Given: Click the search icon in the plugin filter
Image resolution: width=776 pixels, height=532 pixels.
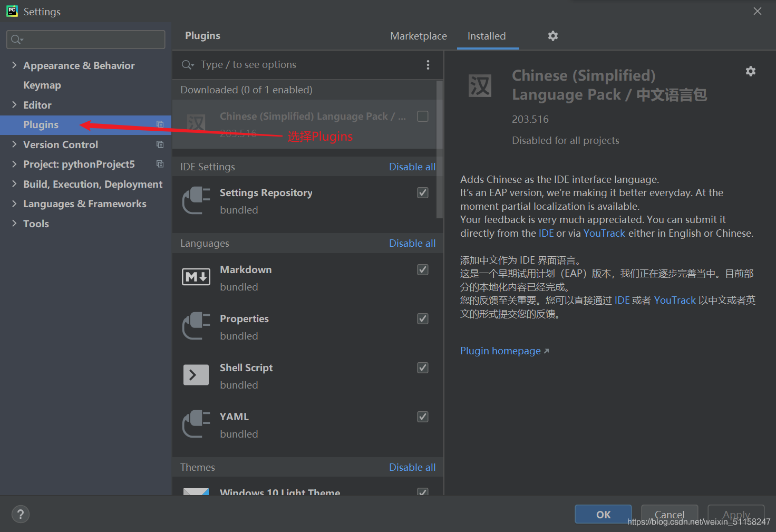Looking at the screenshot, I should click(188, 65).
